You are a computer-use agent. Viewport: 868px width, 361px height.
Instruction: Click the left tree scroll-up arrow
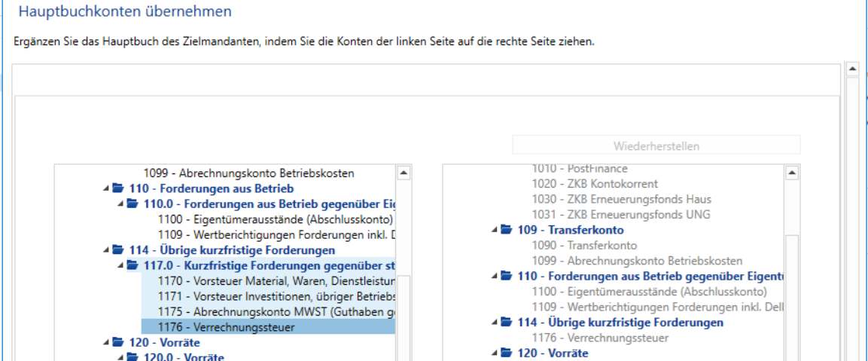tap(404, 173)
